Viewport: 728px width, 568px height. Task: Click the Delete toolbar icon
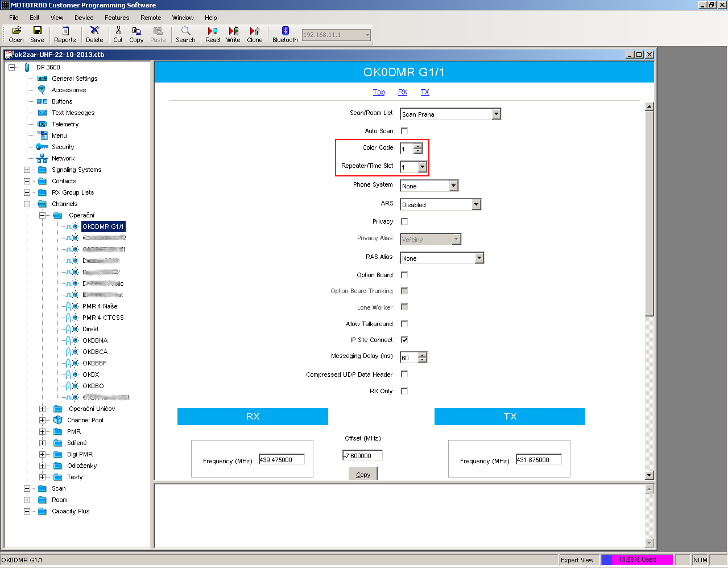pyautogui.click(x=94, y=34)
